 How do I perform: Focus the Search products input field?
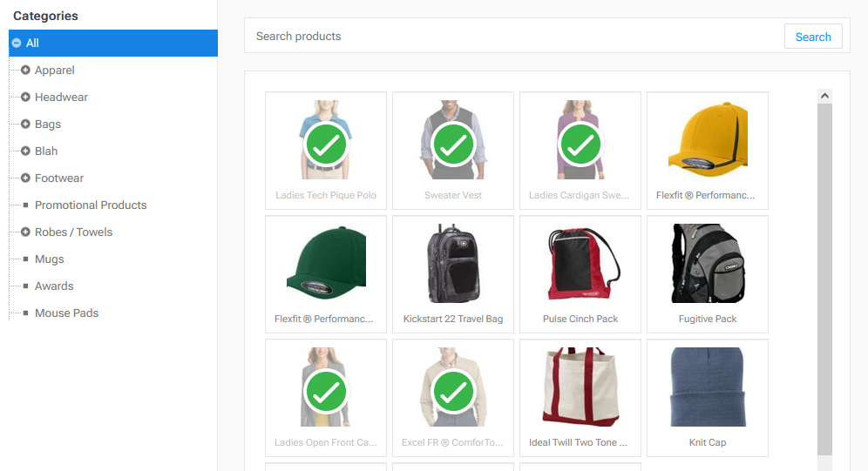(x=514, y=37)
